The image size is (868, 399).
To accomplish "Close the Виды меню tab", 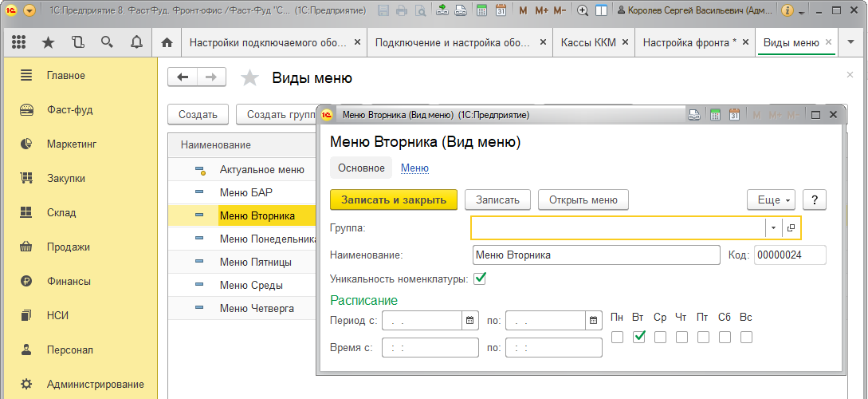I will 828,42.
